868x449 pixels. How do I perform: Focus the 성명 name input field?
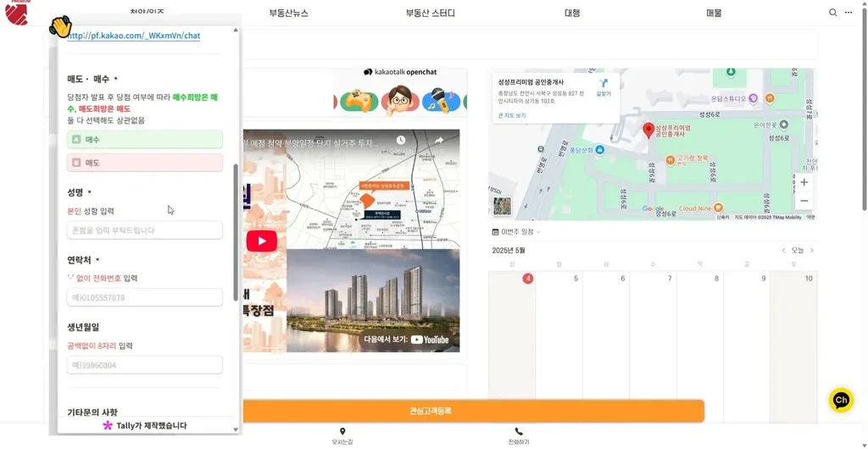coord(144,230)
